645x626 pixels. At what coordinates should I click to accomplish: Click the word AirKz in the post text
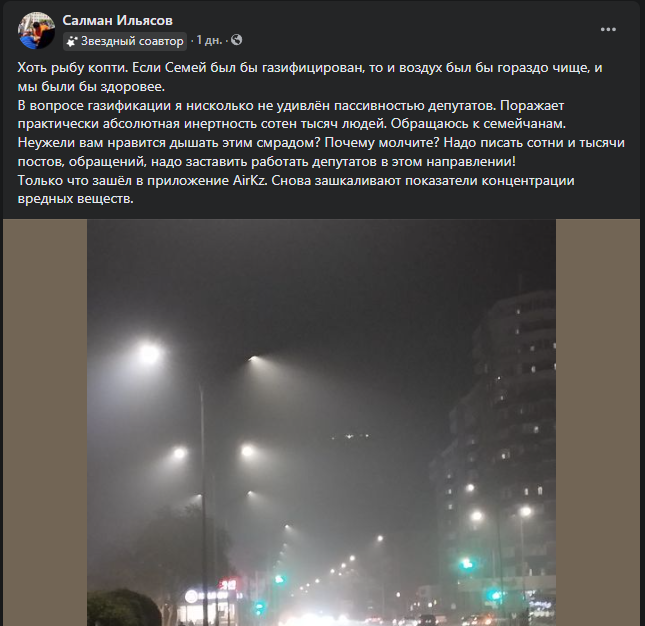click(x=249, y=181)
